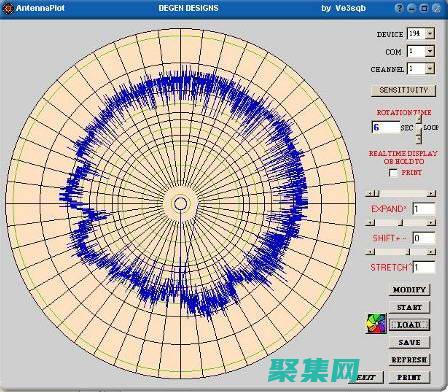Screen dimensions: 448x392
Task: Enable the PRINT hold checkbox
Action: tap(394, 173)
